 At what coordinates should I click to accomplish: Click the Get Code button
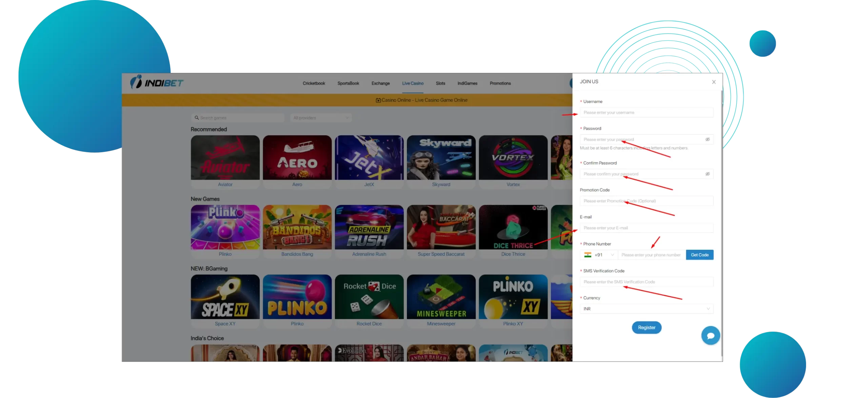click(700, 254)
